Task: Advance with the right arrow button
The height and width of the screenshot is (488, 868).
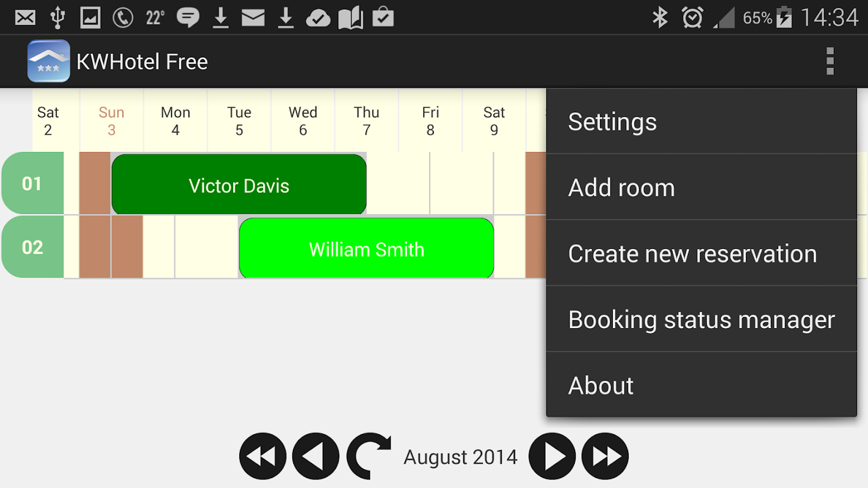Action: pyautogui.click(x=552, y=456)
